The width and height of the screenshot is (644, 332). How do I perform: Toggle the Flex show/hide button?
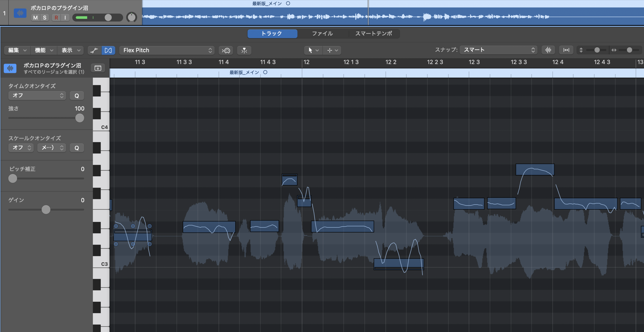[x=108, y=50]
